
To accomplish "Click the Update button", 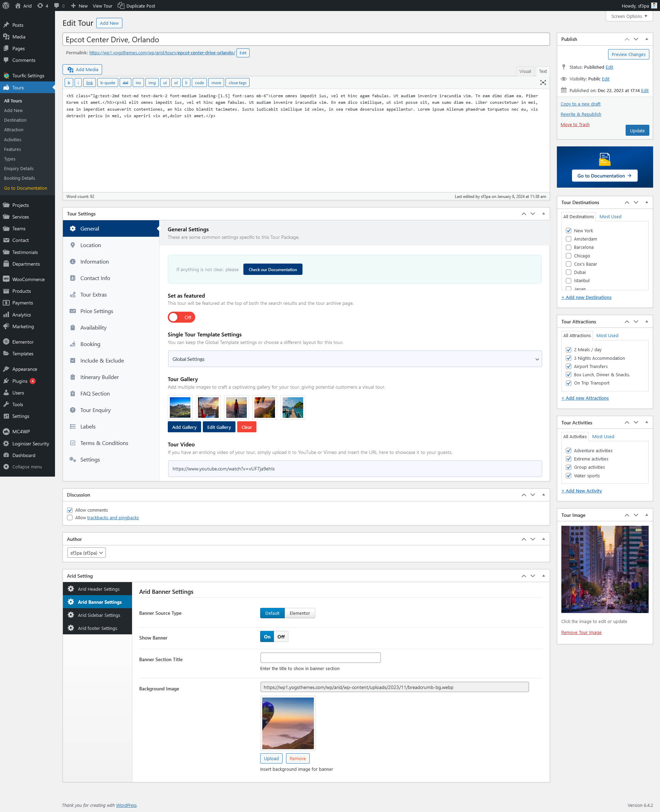I will click(x=637, y=131).
